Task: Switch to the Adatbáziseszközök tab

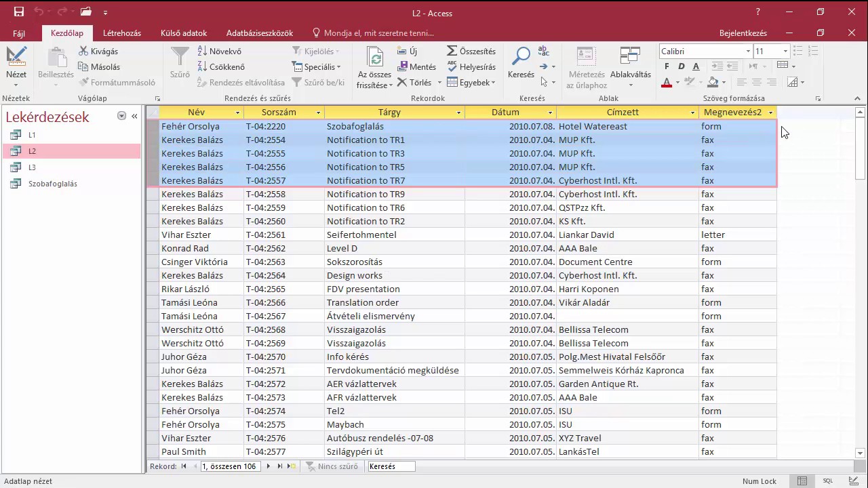Action: tap(260, 33)
